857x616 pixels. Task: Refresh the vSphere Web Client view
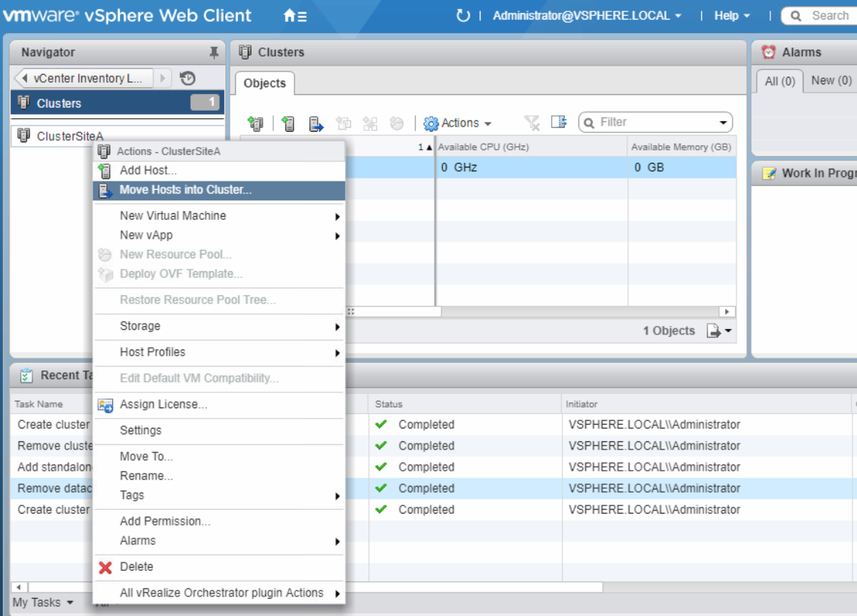pos(463,16)
